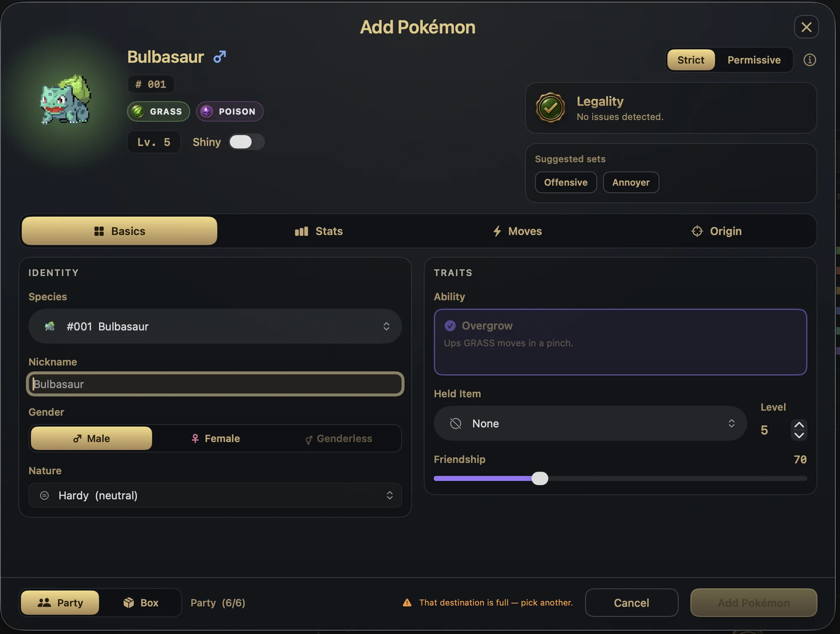Viewport: 840px width, 634px height.
Task: Click the male symbol beside Bulbasaur name
Action: tap(219, 57)
